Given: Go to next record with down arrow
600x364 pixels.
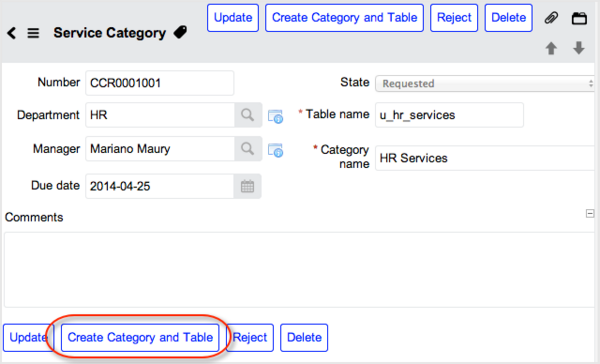Looking at the screenshot, I should pyautogui.click(x=579, y=48).
